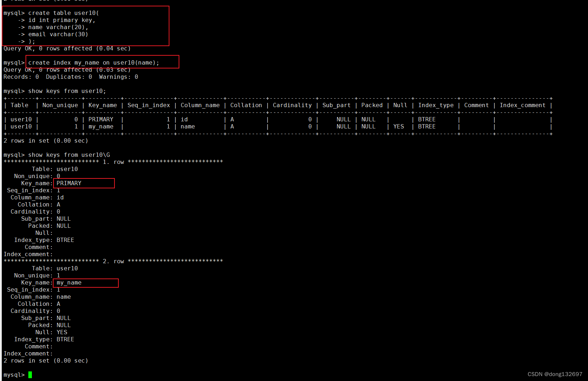The image size is (588, 381).
Task: Click the 'create table user10(' command text
Action: pyautogui.click(x=64, y=13)
